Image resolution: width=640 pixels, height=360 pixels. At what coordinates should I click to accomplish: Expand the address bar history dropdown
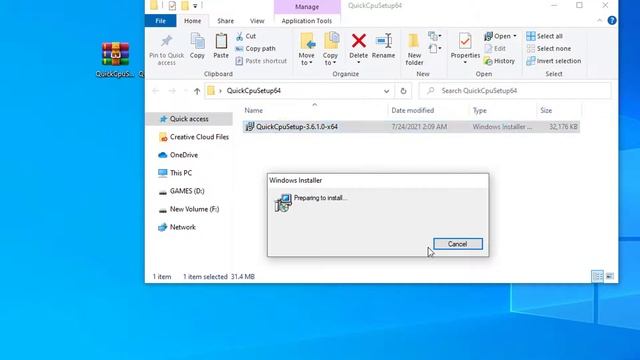point(386,91)
